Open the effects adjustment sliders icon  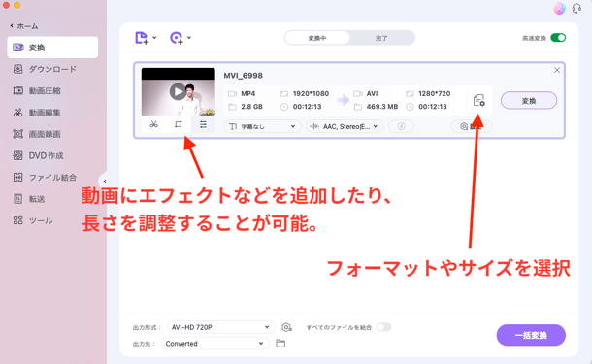203,124
